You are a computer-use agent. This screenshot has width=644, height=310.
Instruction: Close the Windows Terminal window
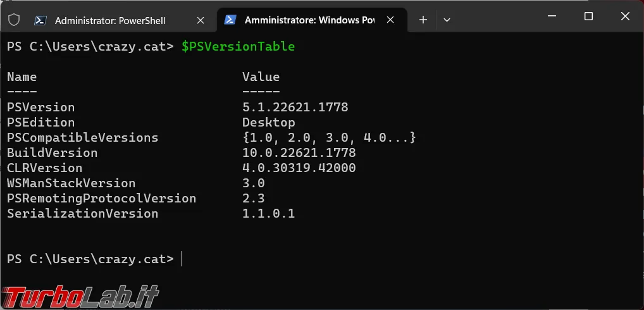coord(625,16)
